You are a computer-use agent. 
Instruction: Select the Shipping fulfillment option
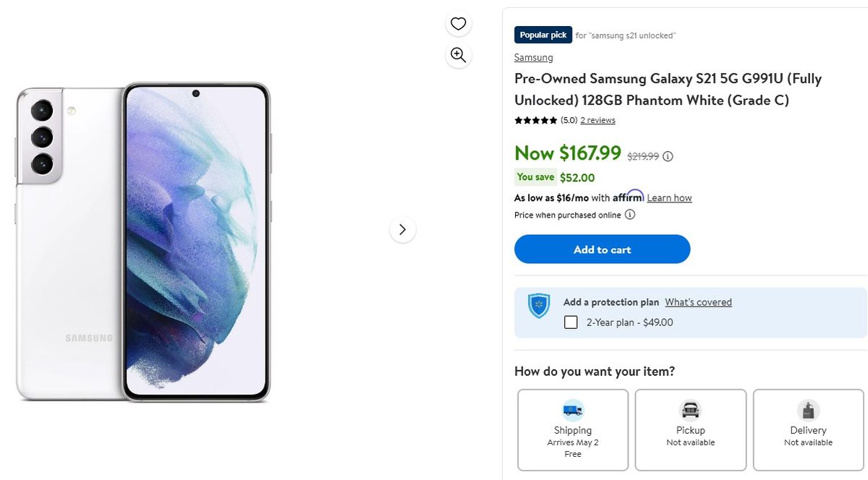tap(573, 429)
